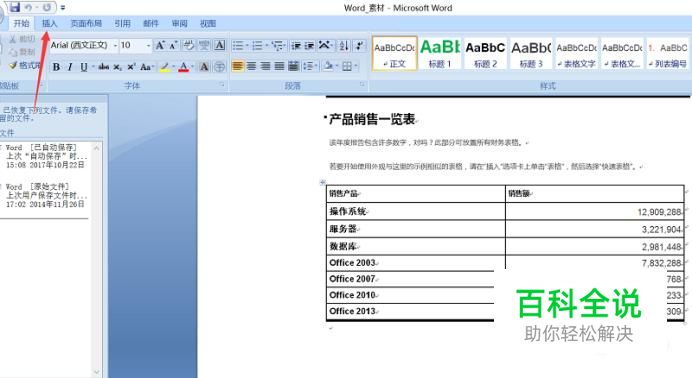Viewport: 692px width, 378px height.
Task: Toggle Italic formatting
Action: [x=70, y=67]
